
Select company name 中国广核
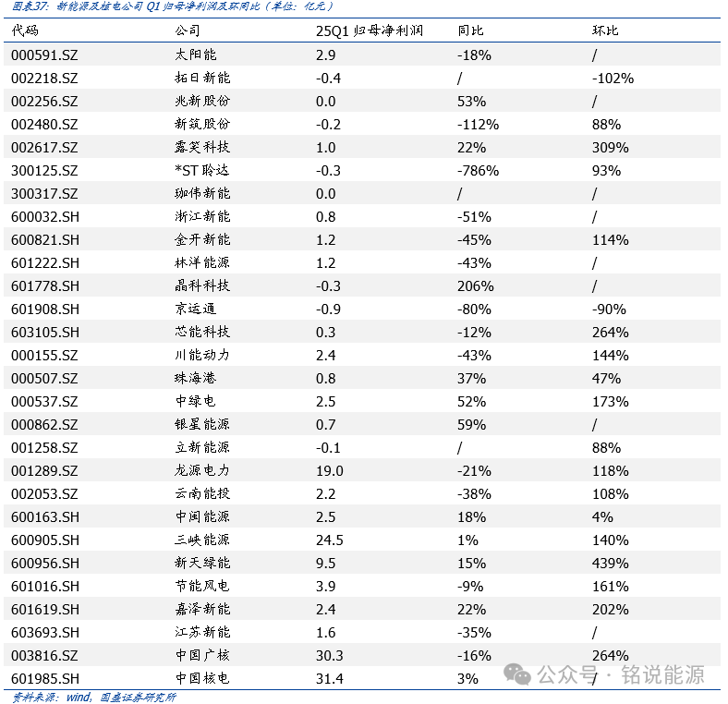(x=202, y=655)
